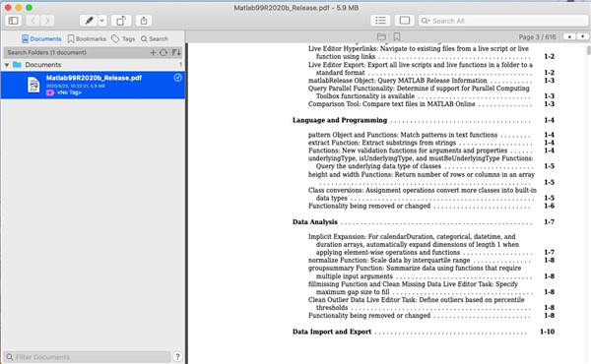Image resolution: width=591 pixels, height=364 pixels.
Task: Select the Documents folder row
Action: click(93, 65)
